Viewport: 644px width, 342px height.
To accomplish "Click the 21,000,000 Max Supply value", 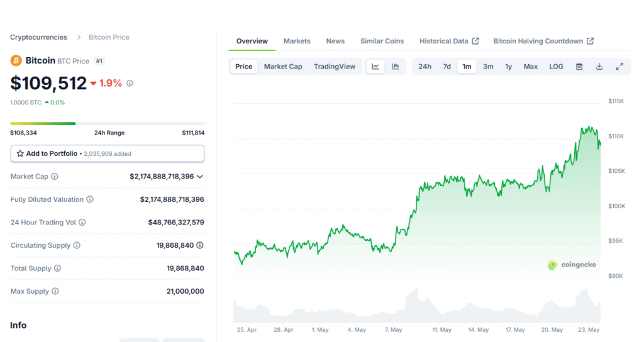I will (x=186, y=292).
